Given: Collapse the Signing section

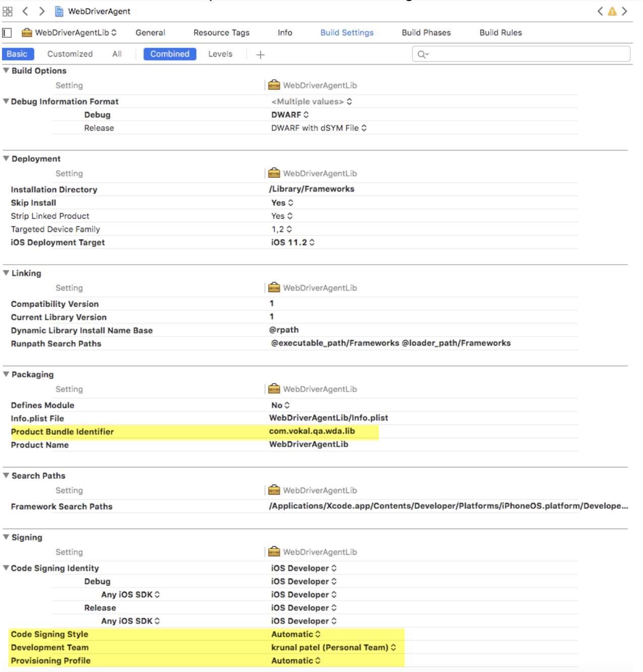Looking at the screenshot, I should [6, 537].
